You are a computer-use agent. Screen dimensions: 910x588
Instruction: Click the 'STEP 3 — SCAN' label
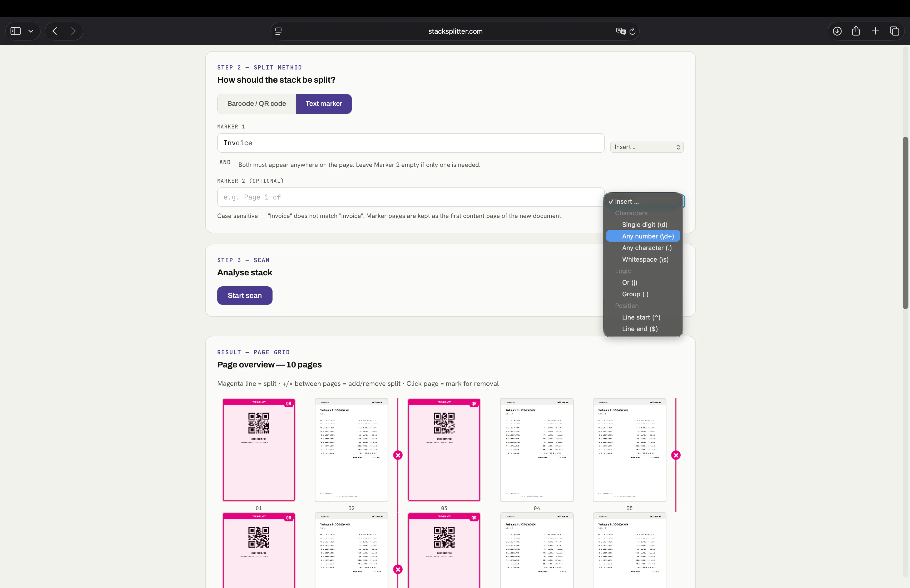point(243,260)
